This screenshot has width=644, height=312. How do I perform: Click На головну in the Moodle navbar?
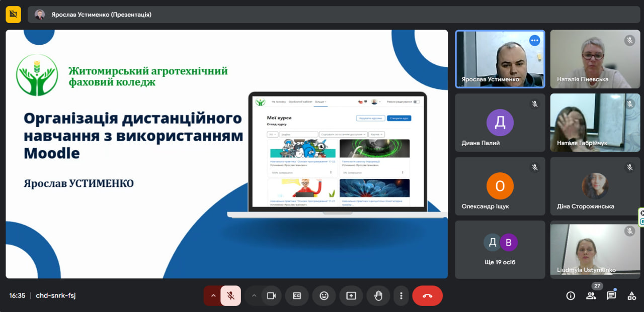coord(278,101)
